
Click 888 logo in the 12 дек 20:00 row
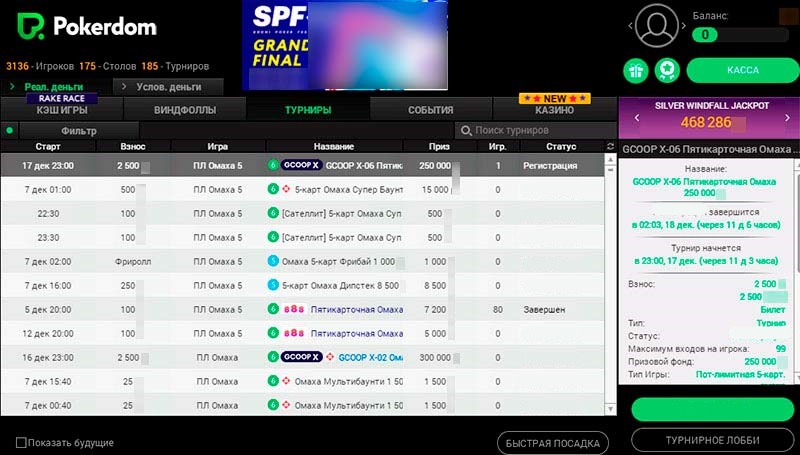(294, 333)
